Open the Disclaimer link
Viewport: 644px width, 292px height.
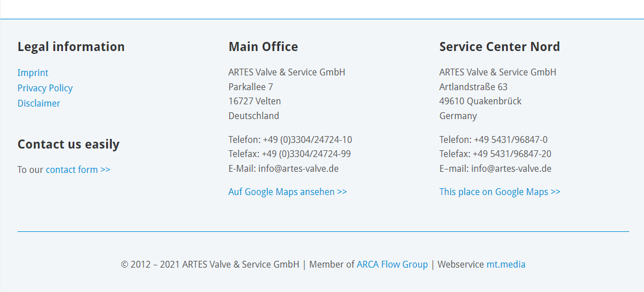[x=39, y=104]
